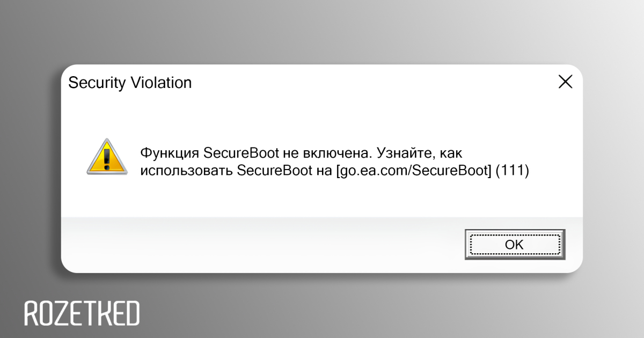Click the blank white area below the message
The image size is (644, 338).
point(322,201)
